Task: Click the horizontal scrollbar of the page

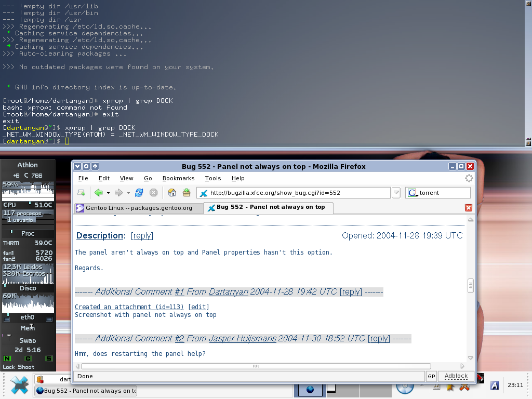Action: pyautogui.click(x=256, y=366)
